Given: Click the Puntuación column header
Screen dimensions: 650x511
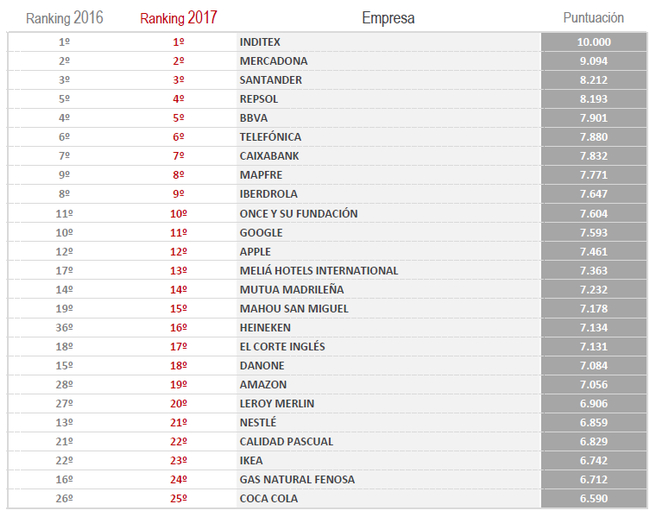Looking at the screenshot, I should (x=593, y=18).
